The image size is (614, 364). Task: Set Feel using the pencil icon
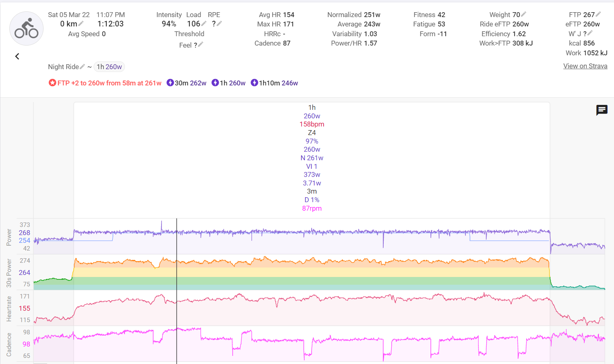(201, 45)
